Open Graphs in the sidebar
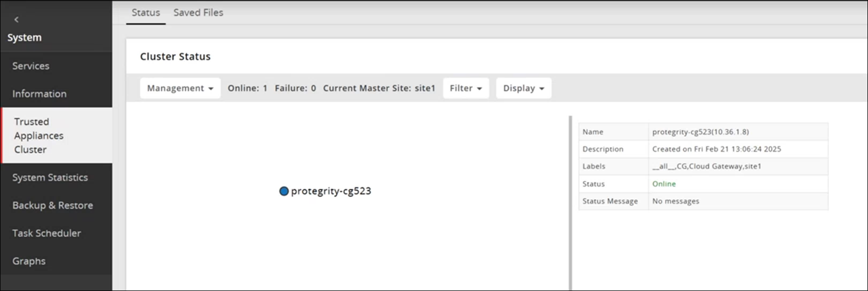The image size is (868, 291). tap(29, 261)
